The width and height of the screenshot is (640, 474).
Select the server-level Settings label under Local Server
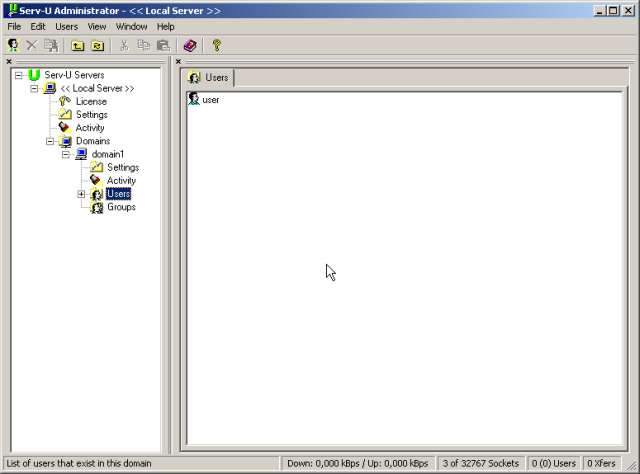point(92,114)
